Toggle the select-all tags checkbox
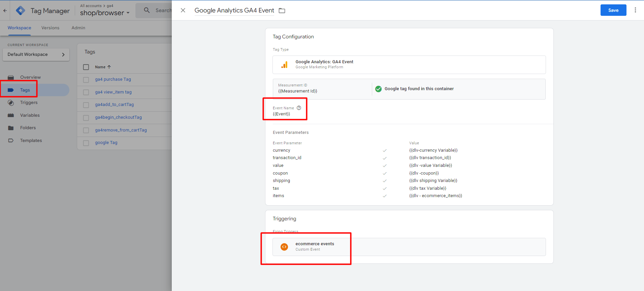Screen dimensions: 644x291 pos(86,67)
